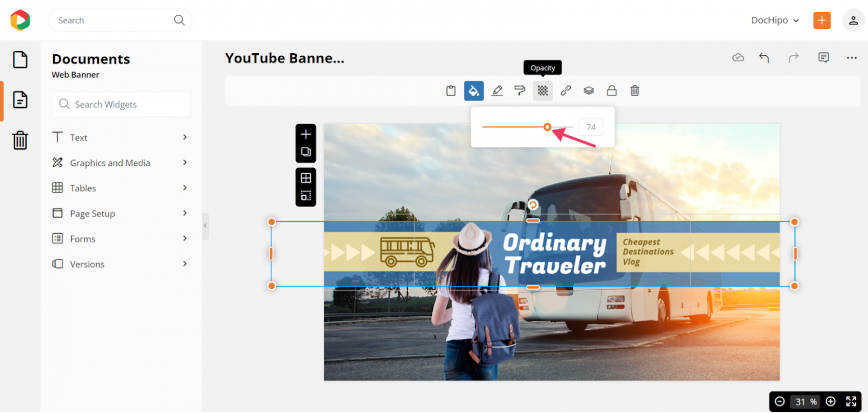
Task: Duplicate the page using the copy icon
Action: (305, 151)
